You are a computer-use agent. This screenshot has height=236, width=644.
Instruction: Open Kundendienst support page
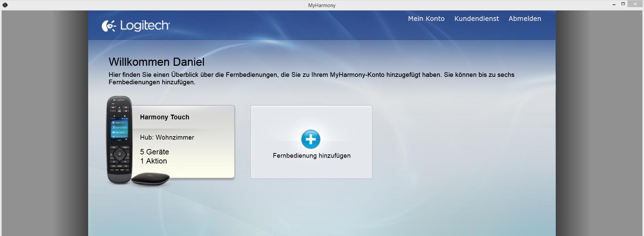click(x=476, y=19)
